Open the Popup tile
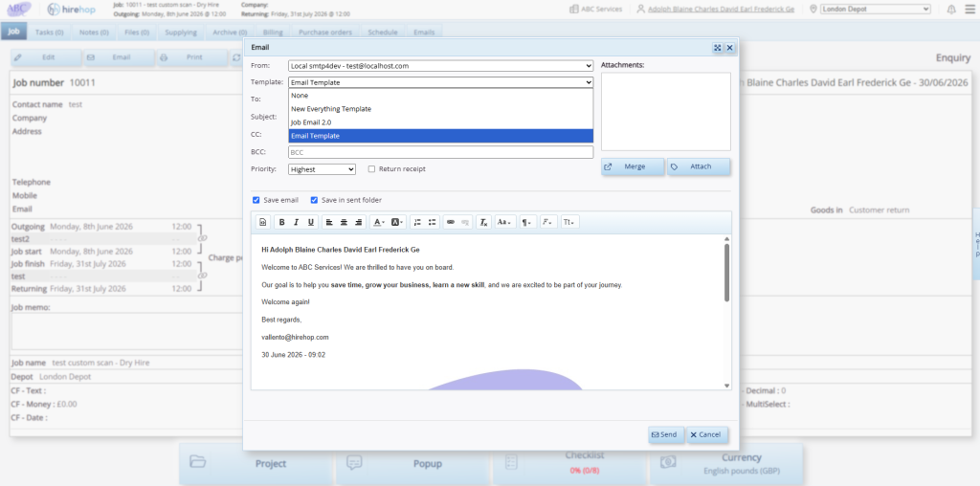Image resolution: width=980 pixels, height=486 pixels. [413, 463]
